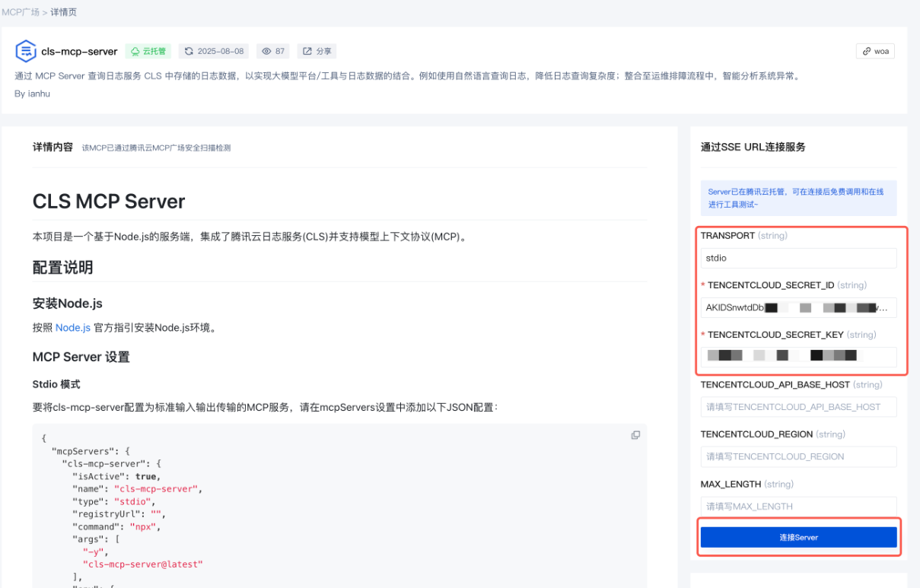Screen dimensions: 920x588
Task: Click the TRANSPORT input with stdio
Action: (798, 258)
